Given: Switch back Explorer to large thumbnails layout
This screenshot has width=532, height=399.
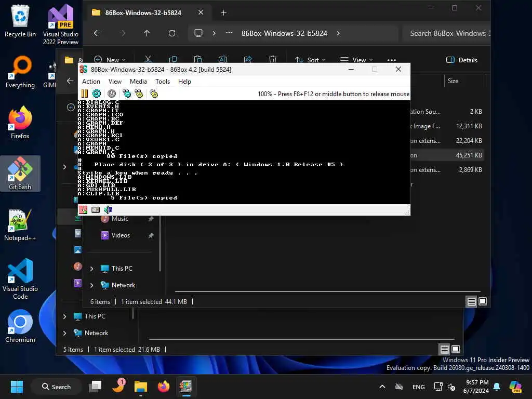Looking at the screenshot, I should 456,349.
